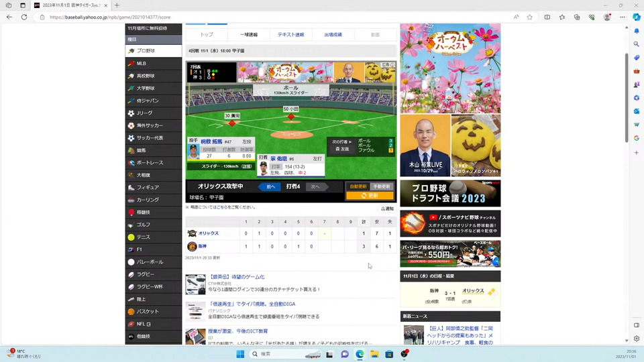Viewport: 644px width, 362px height.
Task: Click the 陸上 shoe icon
Action: pos(131,299)
